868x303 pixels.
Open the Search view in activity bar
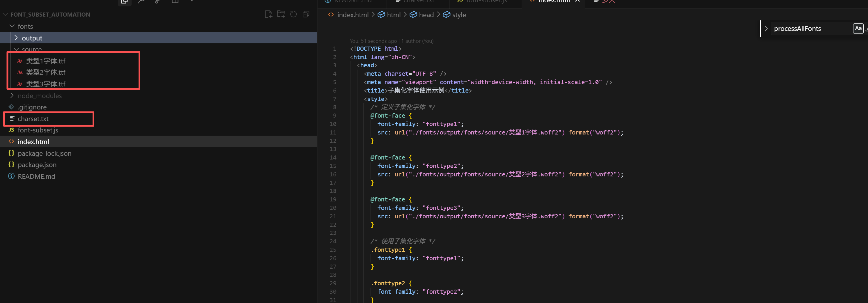click(141, 2)
